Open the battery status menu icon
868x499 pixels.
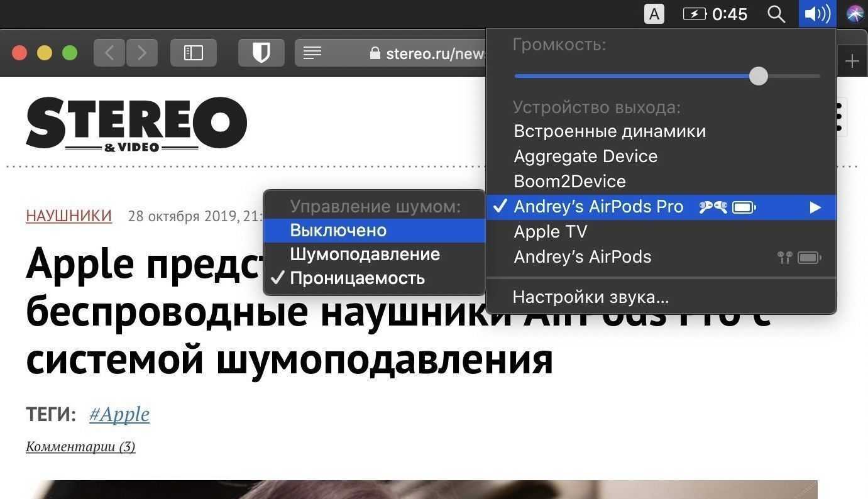(x=695, y=14)
